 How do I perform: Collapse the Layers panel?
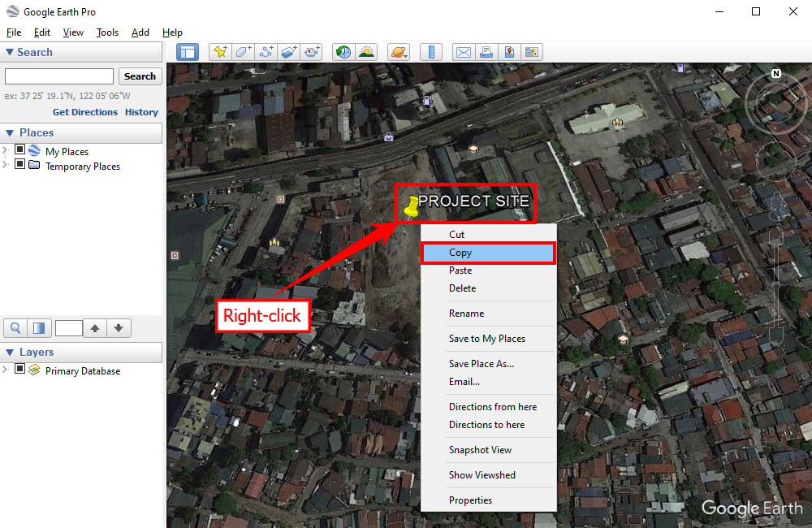(9, 353)
